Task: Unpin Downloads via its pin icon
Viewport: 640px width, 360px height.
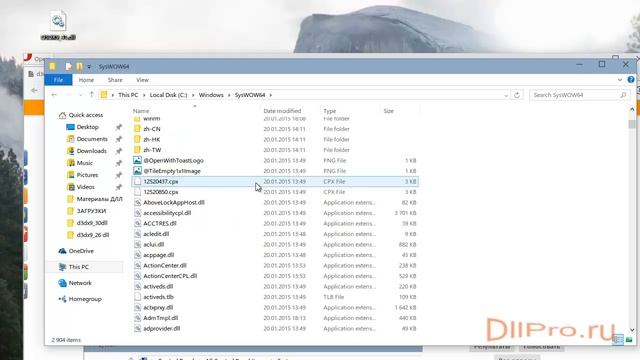Action: click(118, 151)
